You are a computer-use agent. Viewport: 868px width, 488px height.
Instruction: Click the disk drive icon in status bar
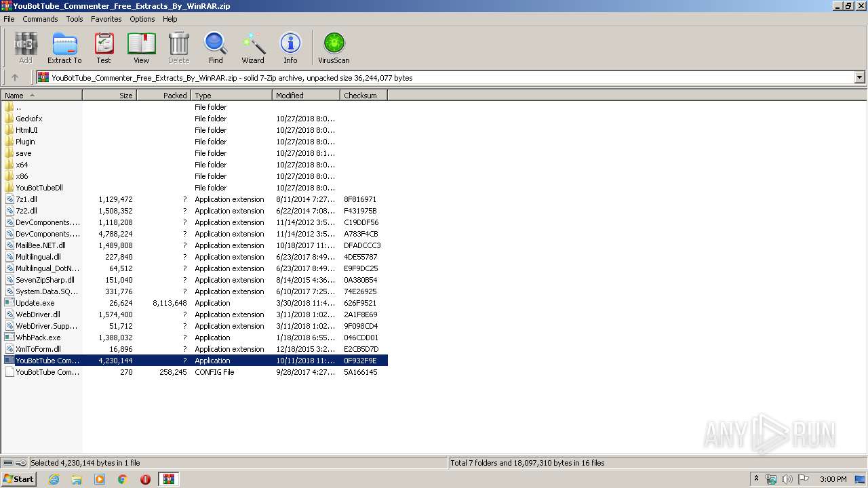click(x=8, y=463)
